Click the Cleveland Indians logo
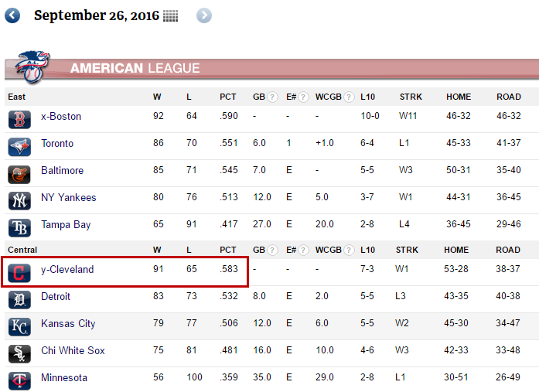The width and height of the screenshot is (539, 392). point(19,273)
